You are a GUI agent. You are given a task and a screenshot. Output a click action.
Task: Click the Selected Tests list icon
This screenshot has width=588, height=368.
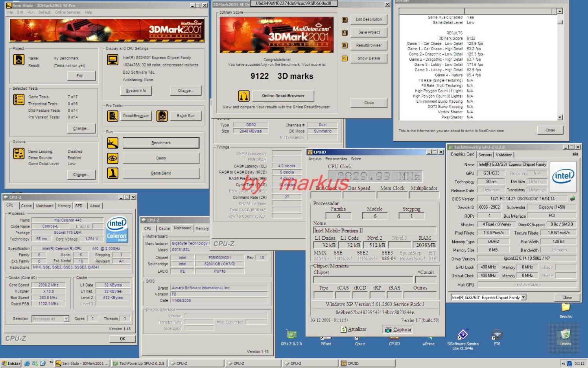(19, 99)
